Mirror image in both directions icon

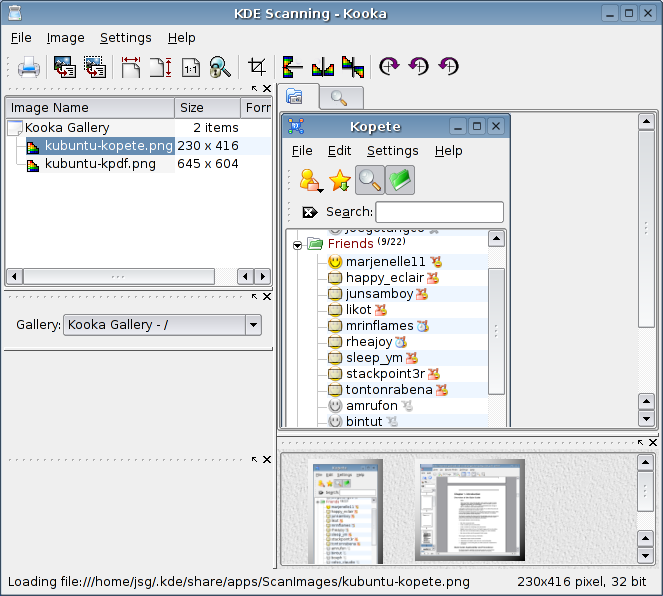[x=353, y=67]
